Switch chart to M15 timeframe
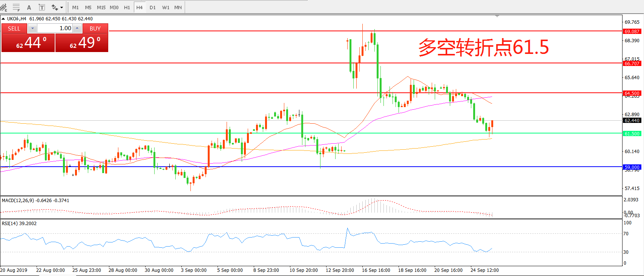The height and width of the screenshot is (276, 644). (x=101, y=7)
